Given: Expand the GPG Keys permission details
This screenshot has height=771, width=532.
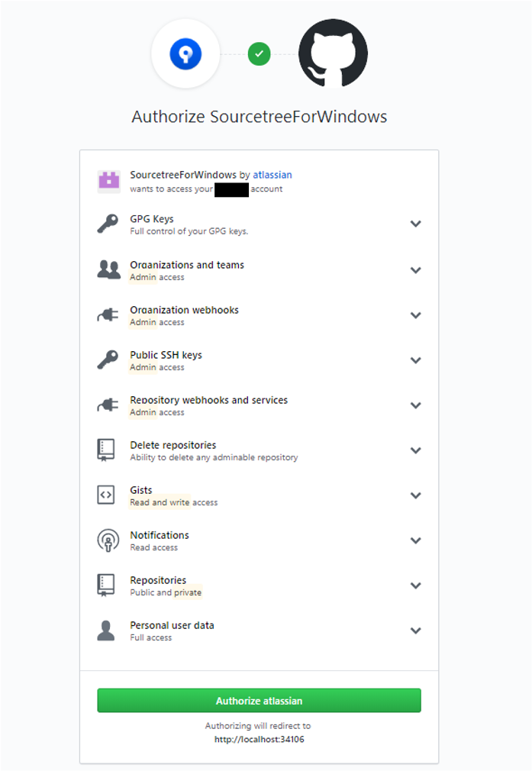Looking at the screenshot, I should (x=415, y=224).
